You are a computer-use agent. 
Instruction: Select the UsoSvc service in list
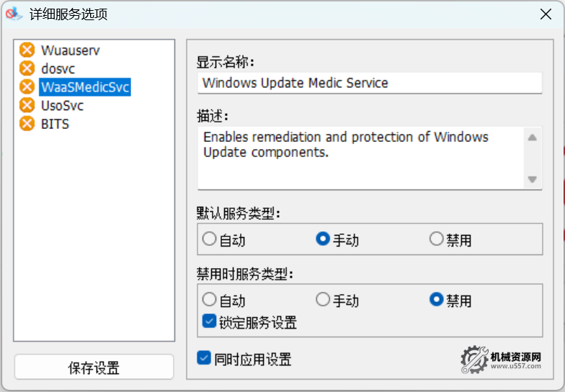click(x=62, y=106)
